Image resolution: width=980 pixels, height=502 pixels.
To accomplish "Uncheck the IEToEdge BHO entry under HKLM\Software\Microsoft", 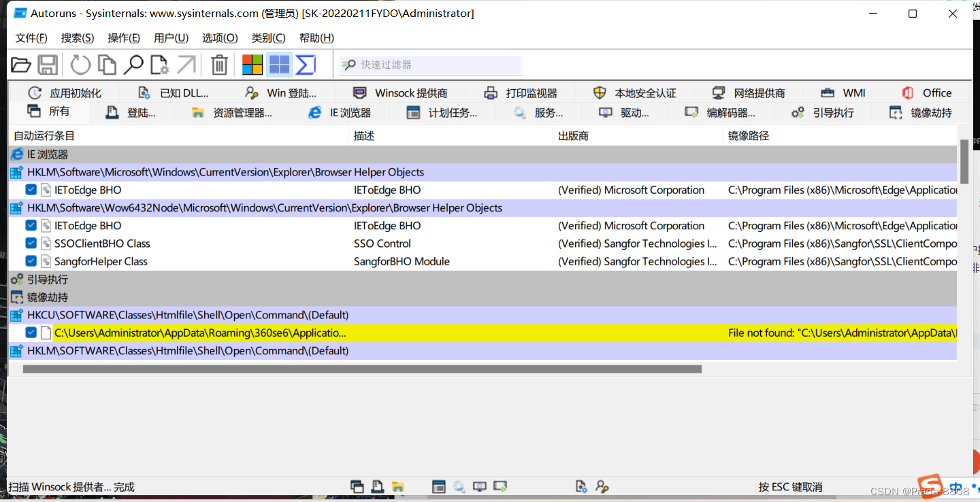I will (31, 190).
